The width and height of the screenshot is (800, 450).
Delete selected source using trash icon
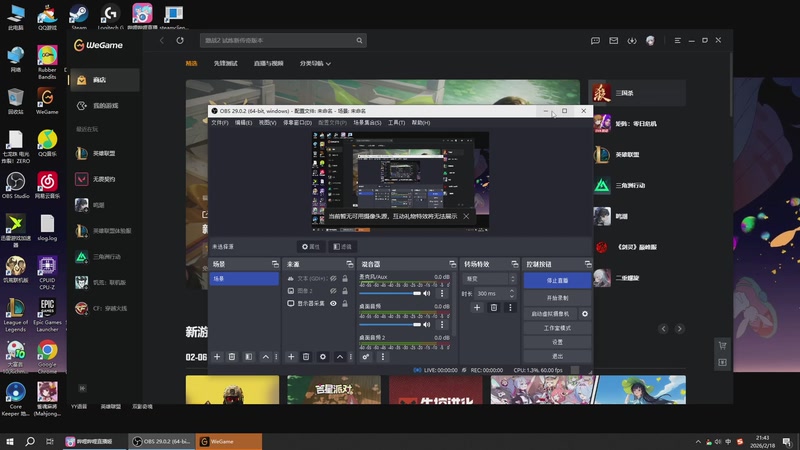[x=306, y=357]
